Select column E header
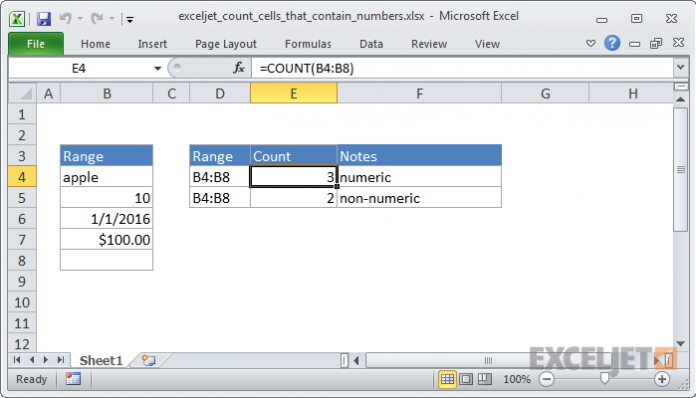The height and width of the screenshot is (398, 696). [x=293, y=94]
